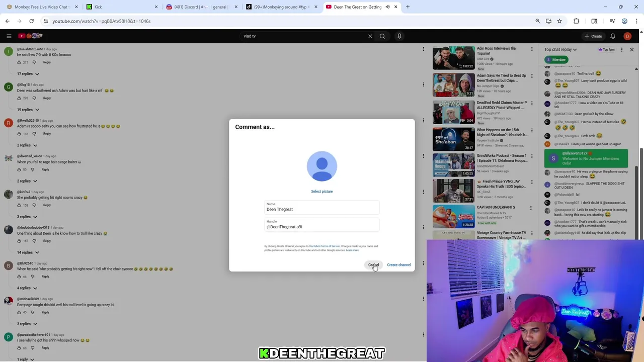Open the browser zoom magnifier icon
The image size is (644, 362).
pyautogui.click(x=538, y=21)
